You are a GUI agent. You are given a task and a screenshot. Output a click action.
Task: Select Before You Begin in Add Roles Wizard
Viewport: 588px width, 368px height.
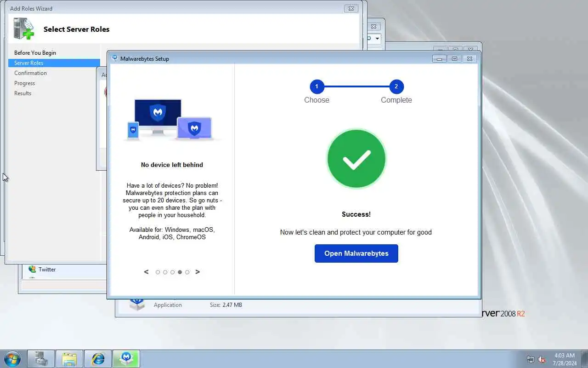[35, 53]
